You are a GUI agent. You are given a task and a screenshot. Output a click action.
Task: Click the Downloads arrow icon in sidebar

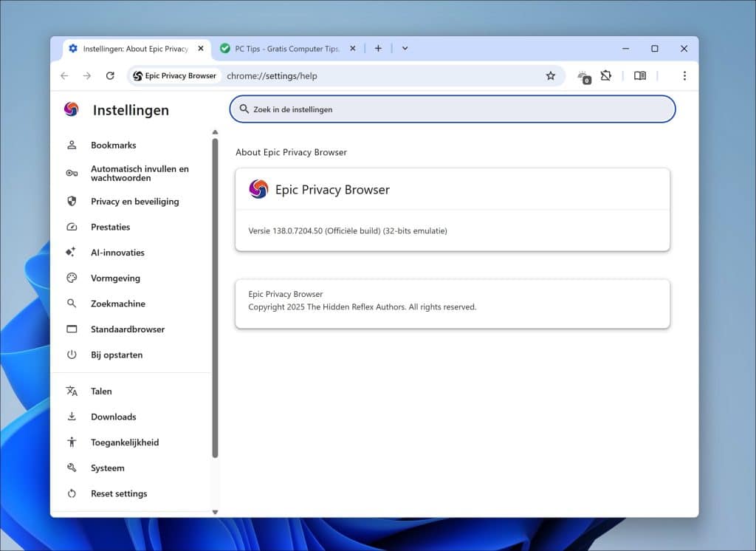coord(72,417)
